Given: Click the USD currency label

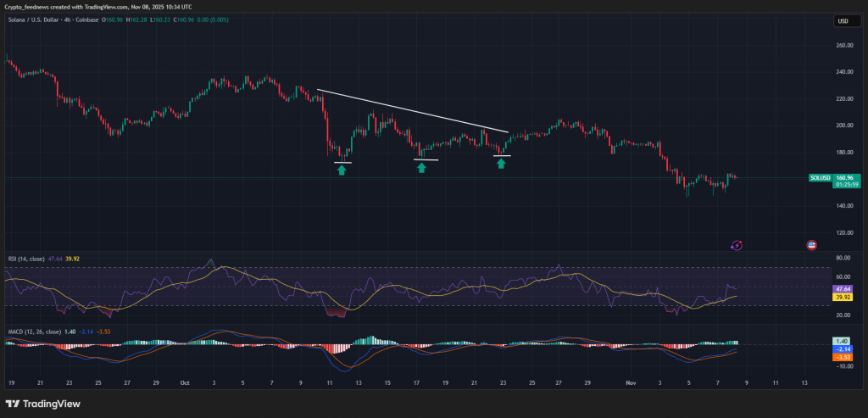Looking at the screenshot, I should pos(843,21).
